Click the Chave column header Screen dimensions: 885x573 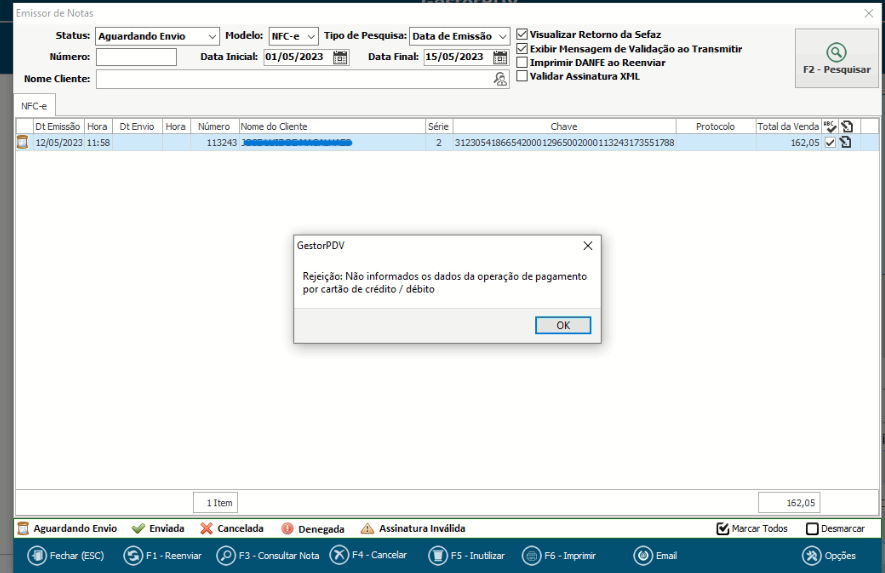pyautogui.click(x=563, y=127)
